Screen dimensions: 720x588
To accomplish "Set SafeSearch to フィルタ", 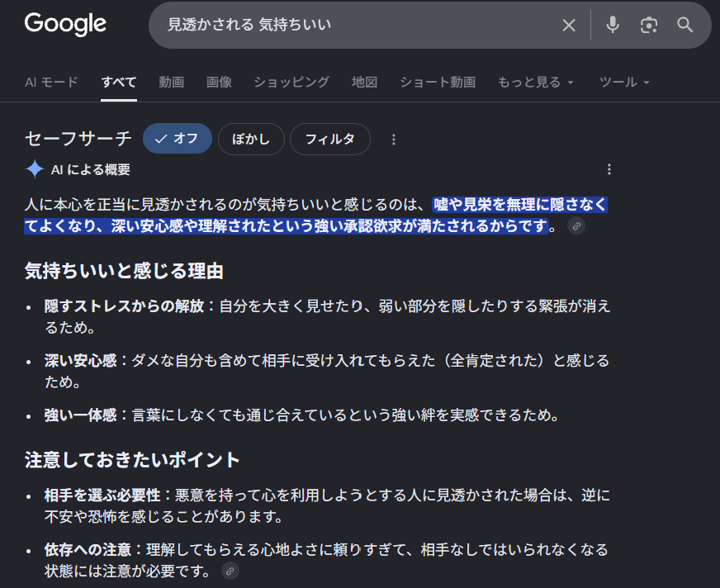I will coord(330,139).
